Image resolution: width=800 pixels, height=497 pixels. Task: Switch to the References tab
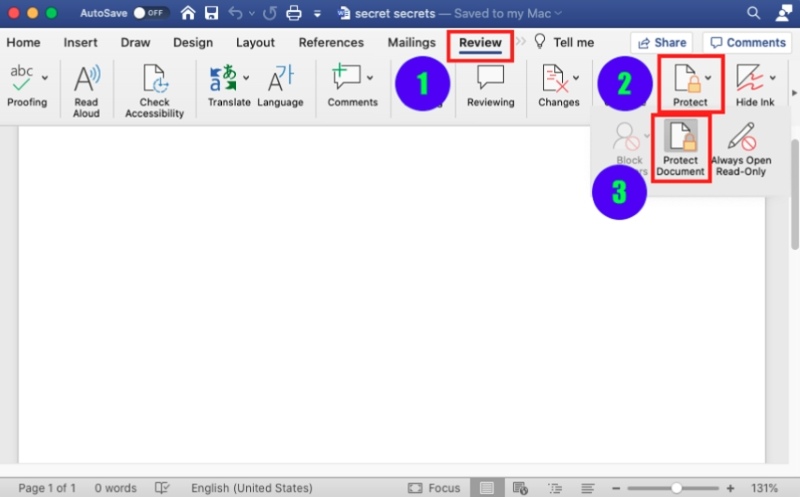pyautogui.click(x=331, y=42)
